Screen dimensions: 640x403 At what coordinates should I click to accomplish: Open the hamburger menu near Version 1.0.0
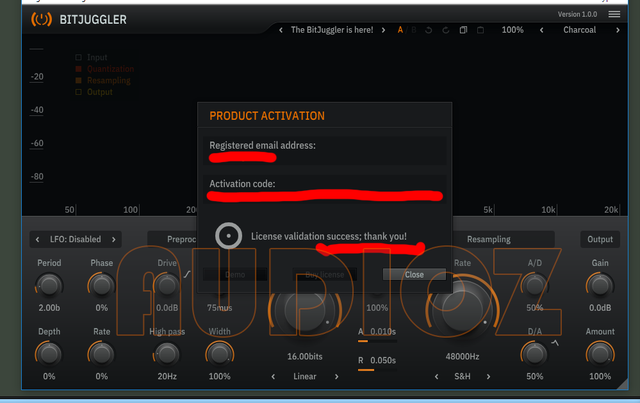614,14
